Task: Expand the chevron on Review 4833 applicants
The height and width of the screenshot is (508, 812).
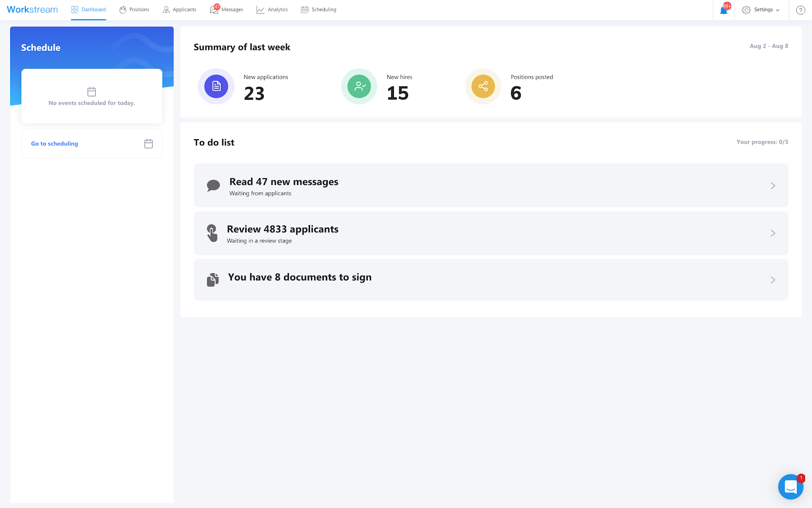Action: point(773,233)
